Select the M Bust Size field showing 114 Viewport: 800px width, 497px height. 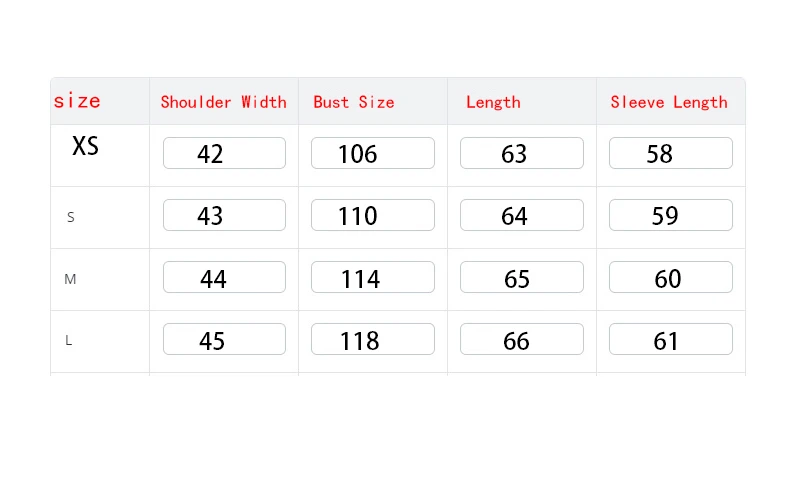[x=372, y=277]
